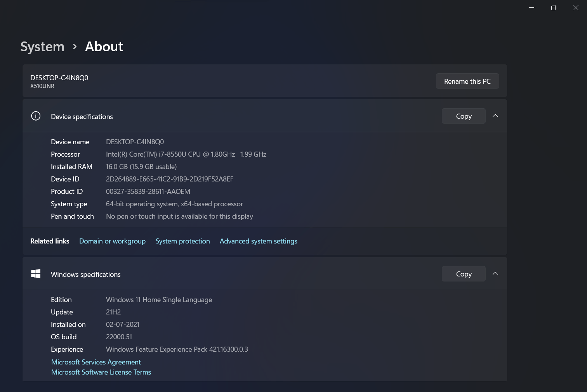The image size is (587, 392).
Task: Go back to System breadcrumb
Action: tap(42, 47)
